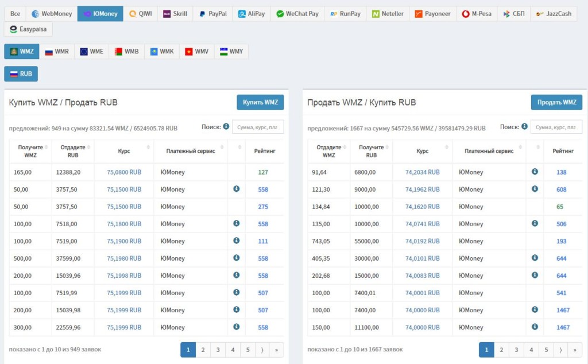The height and width of the screenshot is (364, 588).
Task: Choose the Payoneer tab
Action: tap(433, 14)
